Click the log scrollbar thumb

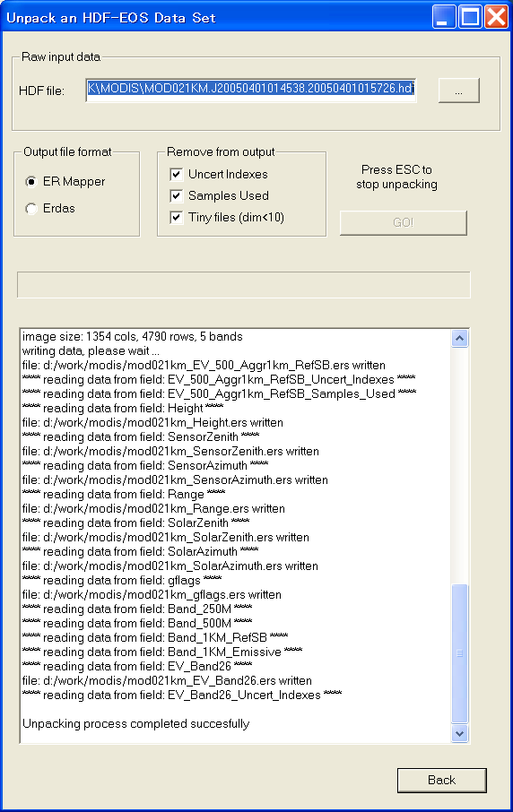coord(459,653)
